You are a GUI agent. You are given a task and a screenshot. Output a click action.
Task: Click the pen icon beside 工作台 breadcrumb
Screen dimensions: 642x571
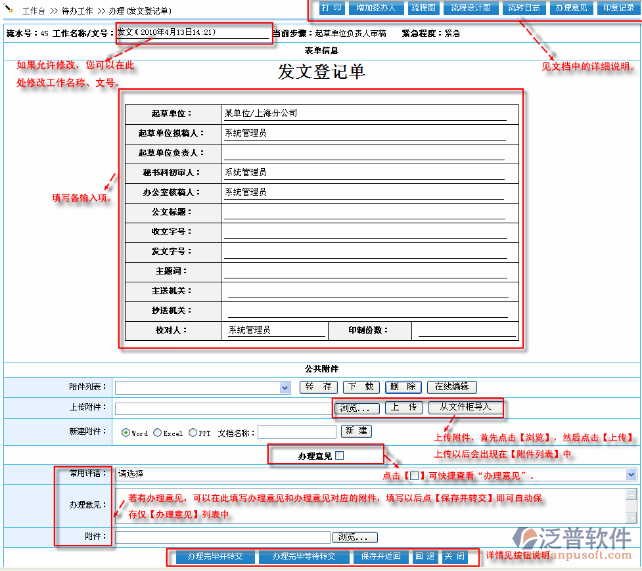tap(9, 8)
